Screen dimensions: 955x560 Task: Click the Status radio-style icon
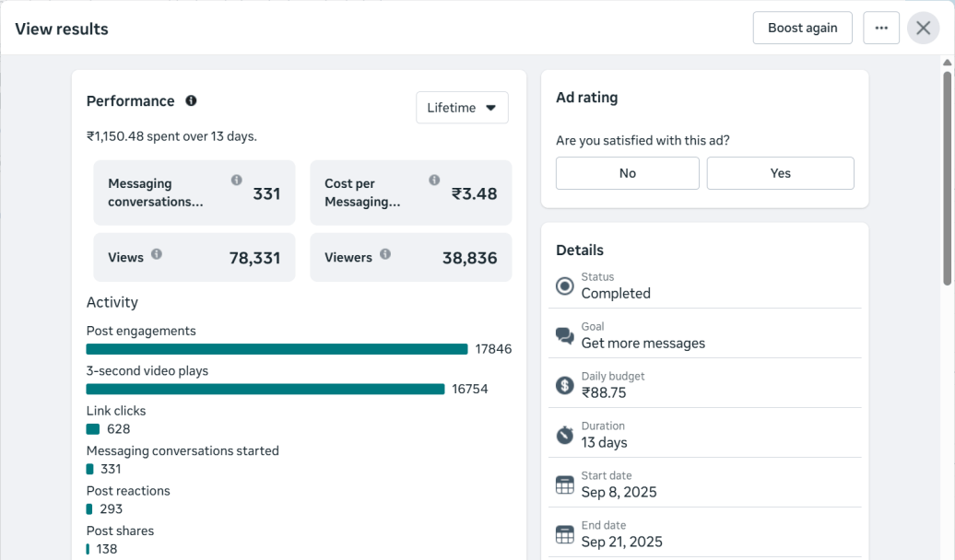[x=564, y=286]
